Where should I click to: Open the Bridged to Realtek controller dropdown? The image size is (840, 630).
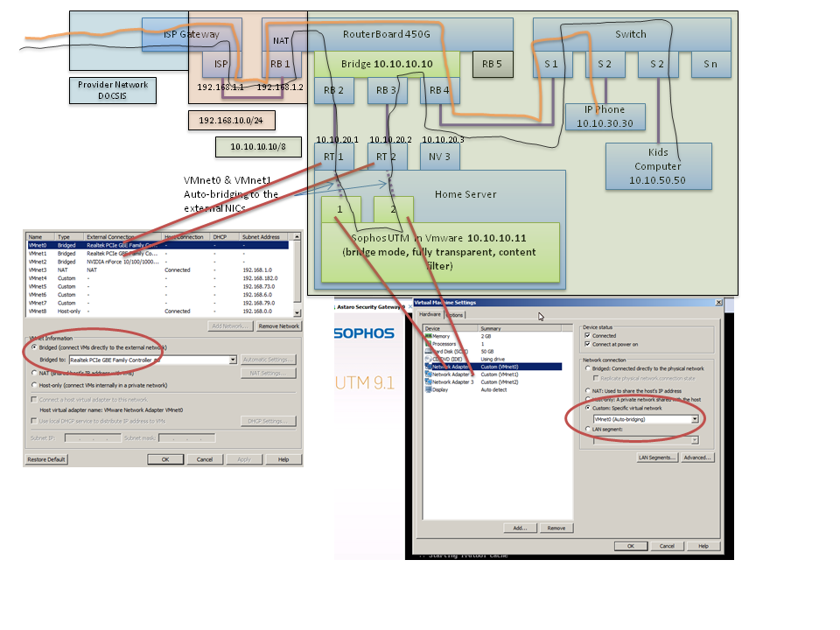coord(233,360)
